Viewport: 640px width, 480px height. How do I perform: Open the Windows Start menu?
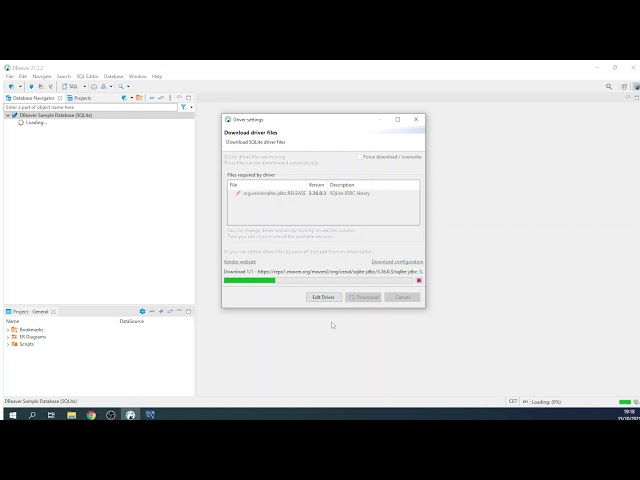tap(13, 415)
